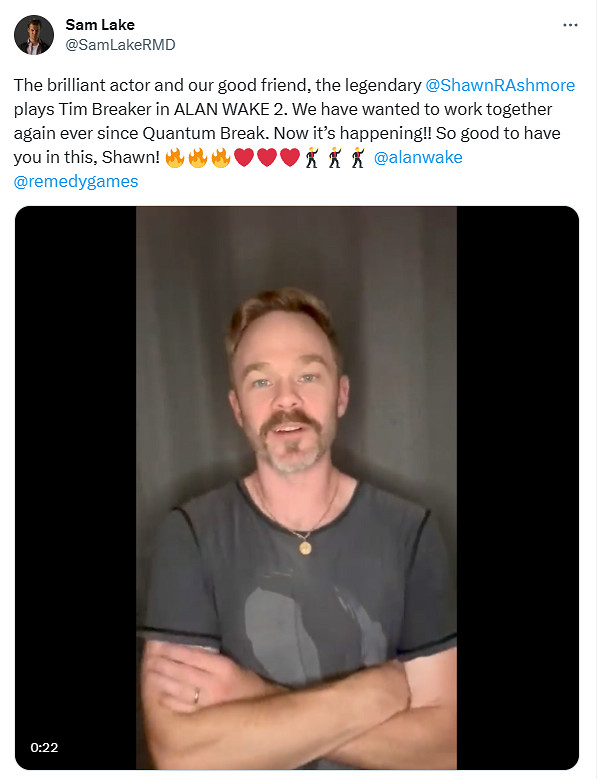Image resolution: width=598 pixels, height=779 pixels.
Task: Open the three-dot more options menu
Action: coord(570,25)
